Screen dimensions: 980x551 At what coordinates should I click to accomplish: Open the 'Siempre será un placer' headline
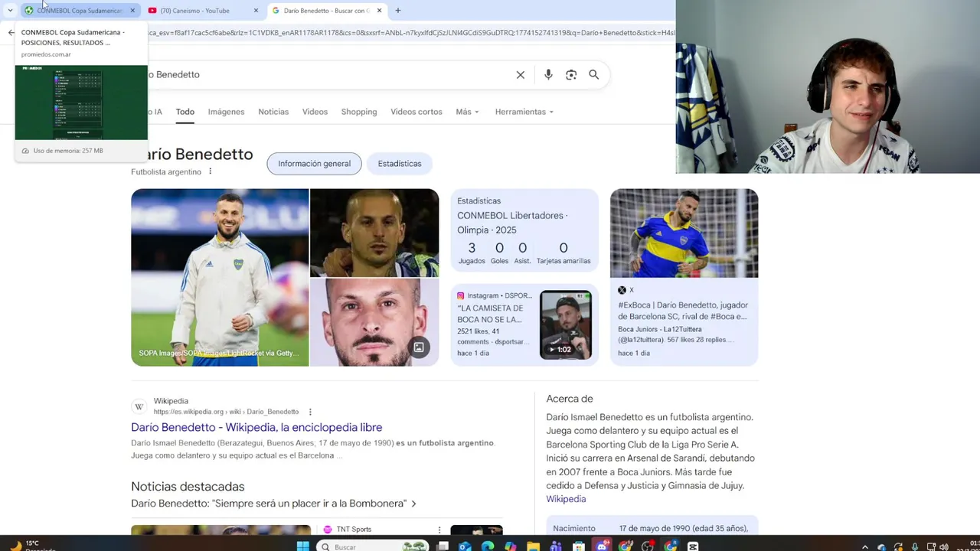point(273,504)
